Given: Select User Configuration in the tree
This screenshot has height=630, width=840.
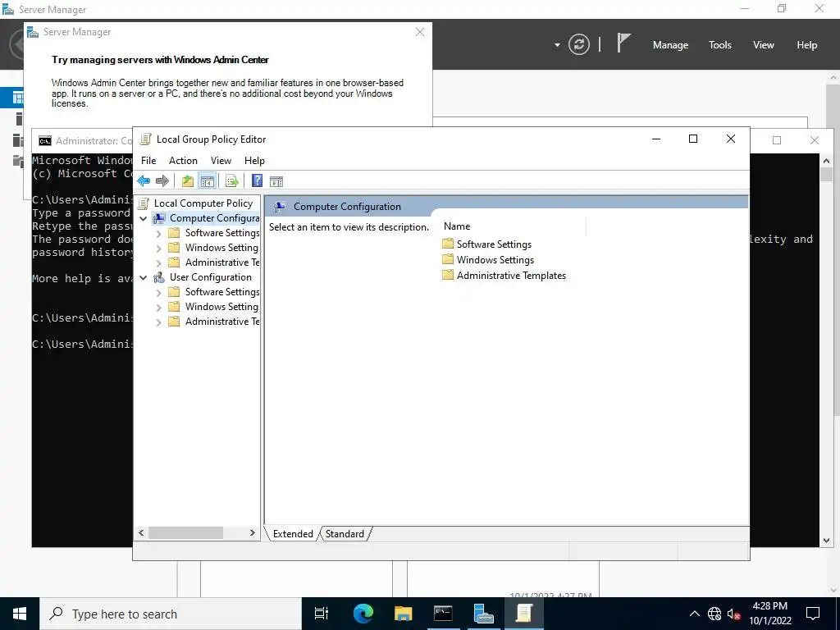Looking at the screenshot, I should pos(211,277).
